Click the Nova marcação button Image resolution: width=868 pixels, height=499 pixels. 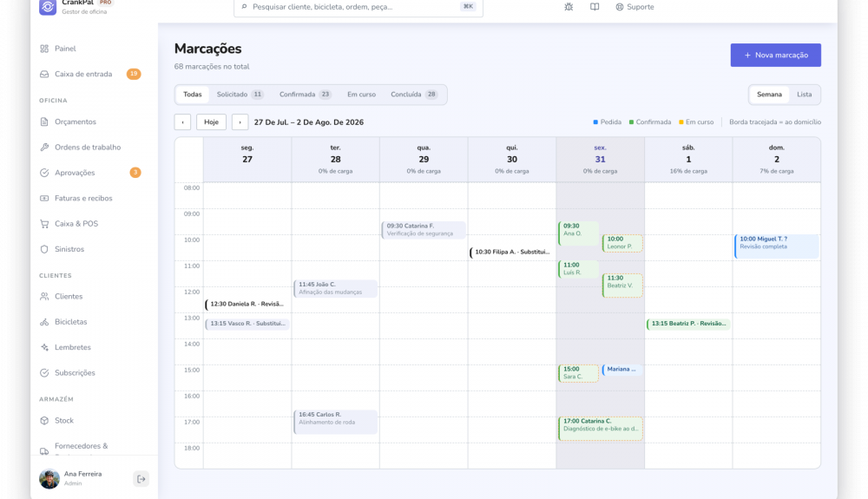(775, 56)
